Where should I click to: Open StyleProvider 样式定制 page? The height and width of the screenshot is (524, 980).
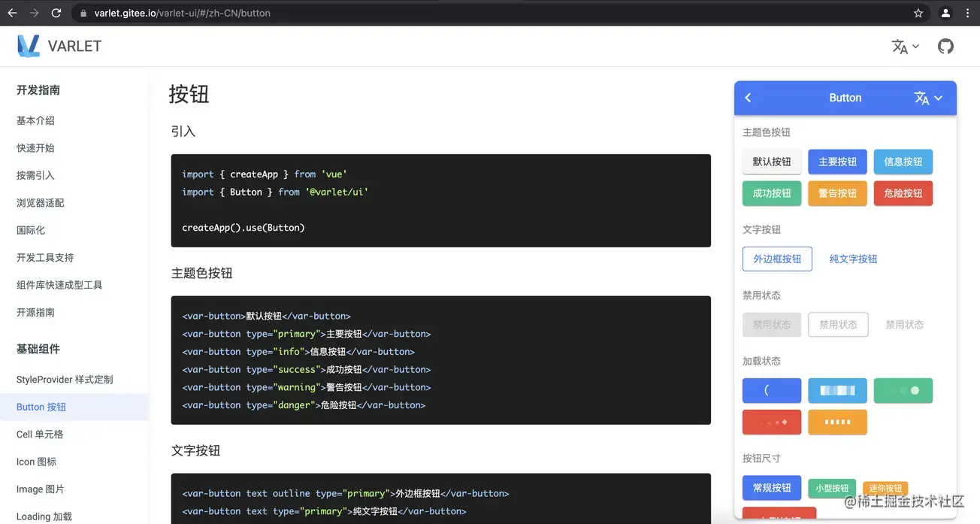65,380
